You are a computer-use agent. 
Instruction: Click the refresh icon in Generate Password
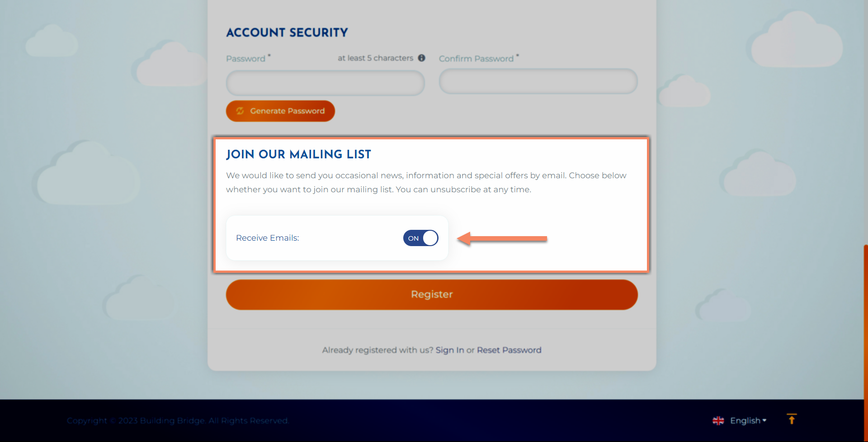[x=240, y=111]
